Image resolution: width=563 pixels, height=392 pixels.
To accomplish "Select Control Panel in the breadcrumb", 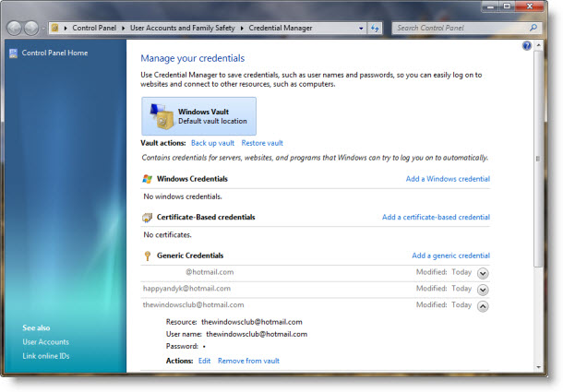I will pos(94,28).
